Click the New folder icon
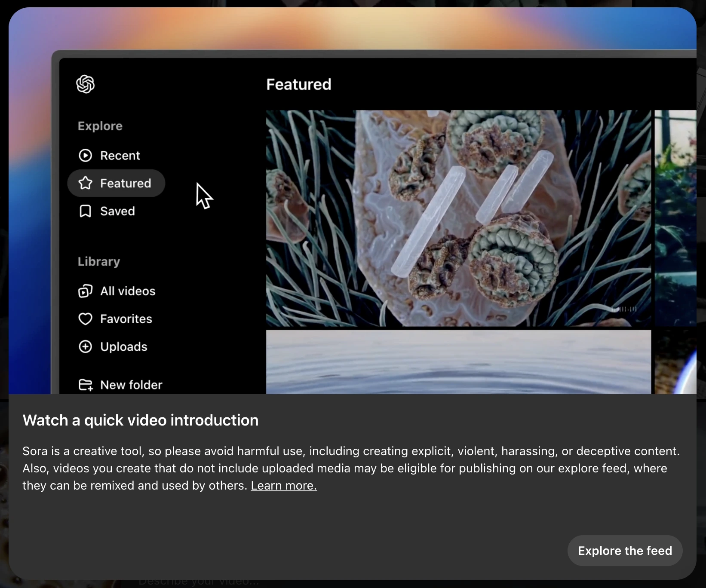706x588 pixels. tap(85, 385)
